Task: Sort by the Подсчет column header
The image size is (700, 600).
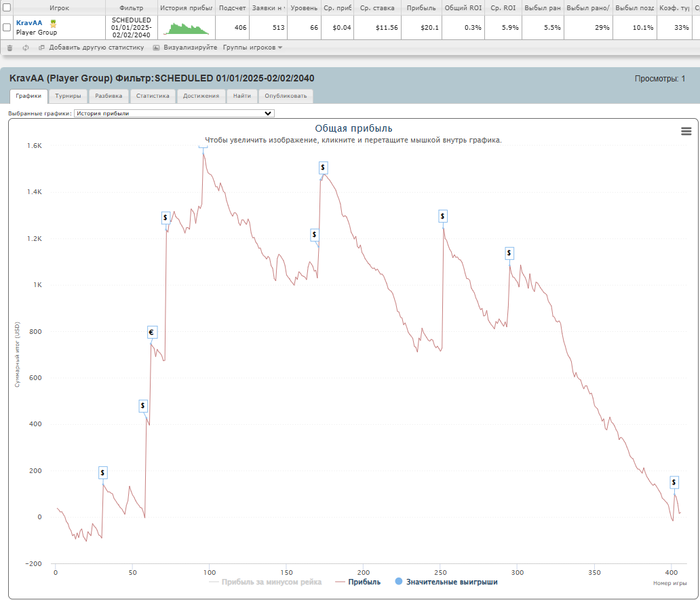Action: 232,8
